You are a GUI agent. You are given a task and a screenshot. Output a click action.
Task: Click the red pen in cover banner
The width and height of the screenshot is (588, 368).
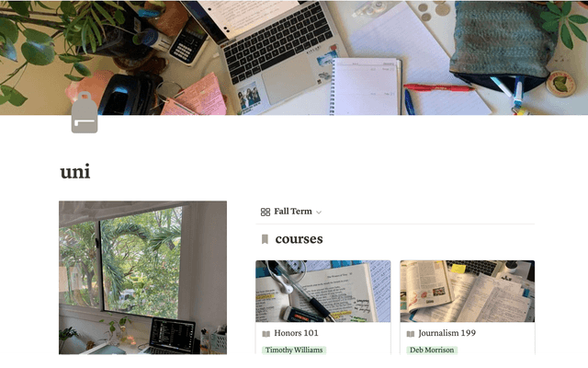(x=439, y=88)
